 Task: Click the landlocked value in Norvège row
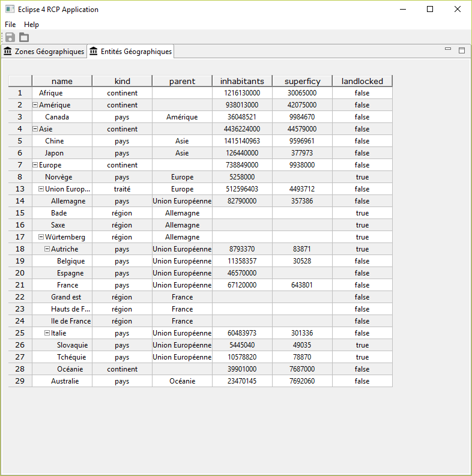coord(362,177)
